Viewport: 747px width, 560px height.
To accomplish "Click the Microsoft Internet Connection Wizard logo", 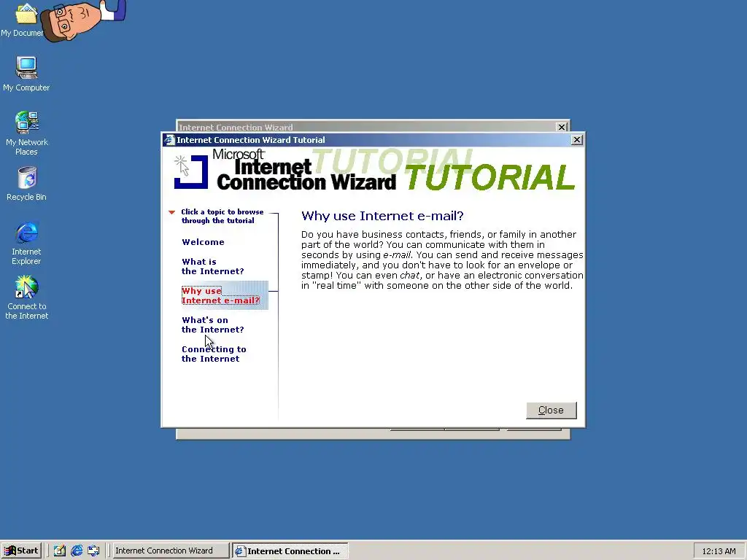I will coord(285,169).
